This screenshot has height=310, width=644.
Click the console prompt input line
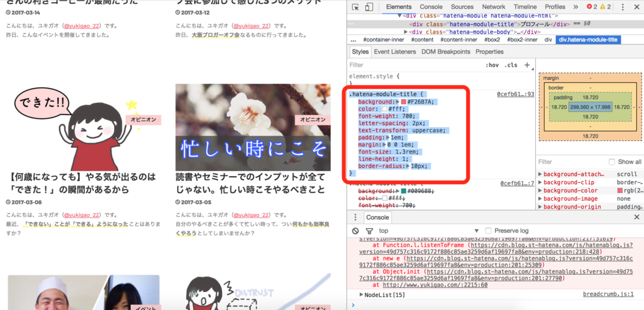coord(497,305)
